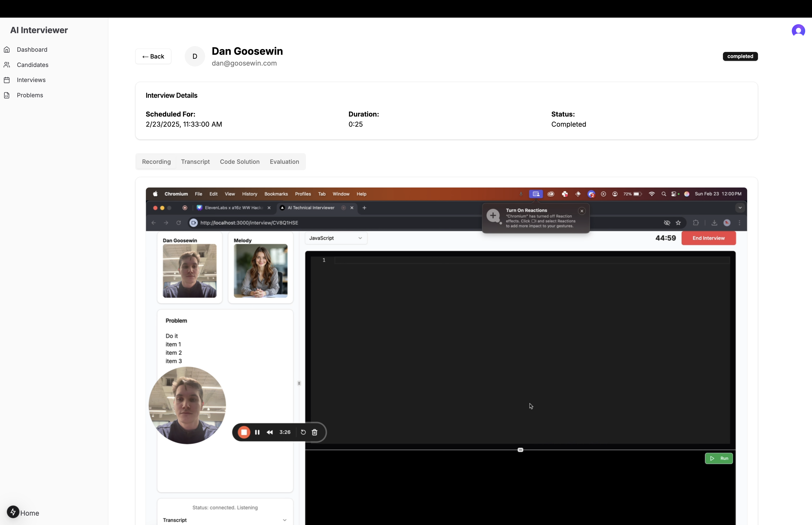This screenshot has width=812, height=525.
Task: Click the Problems file icon
Action: coord(7,95)
